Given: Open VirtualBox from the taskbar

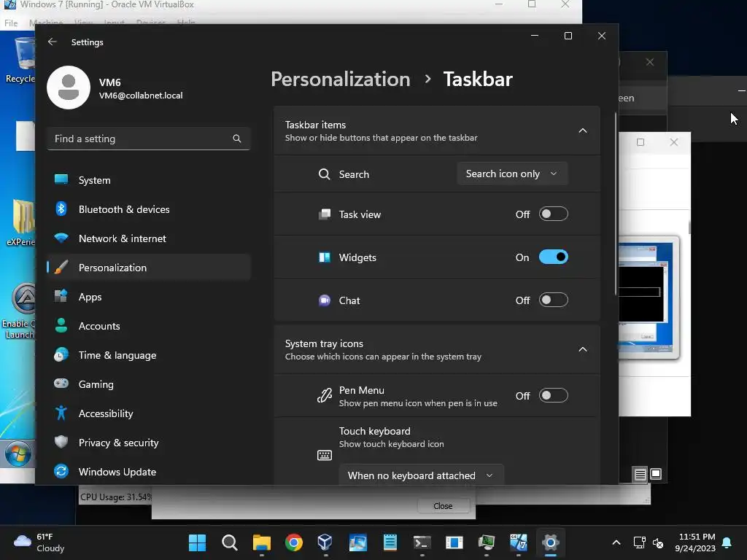Looking at the screenshot, I should coord(325,542).
